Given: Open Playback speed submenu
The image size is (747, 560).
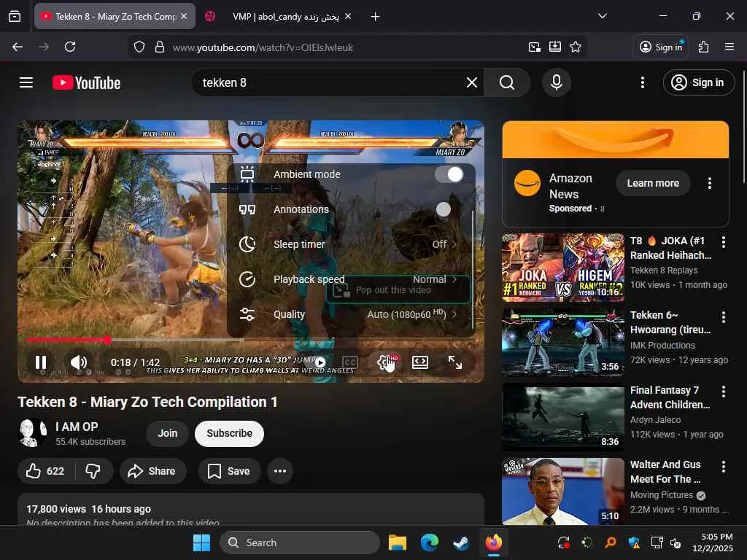Looking at the screenshot, I should [351, 279].
